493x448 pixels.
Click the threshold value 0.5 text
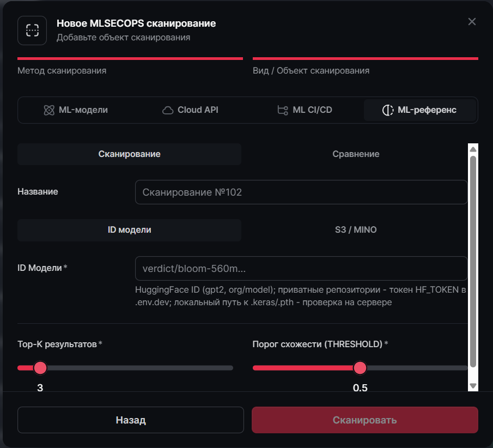(x=360, y=388)
